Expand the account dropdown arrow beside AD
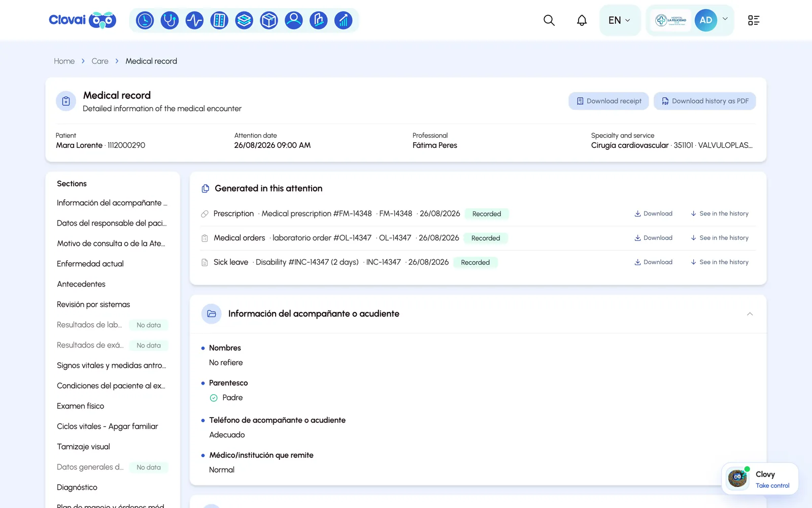The width and height of the screenshot is (812, 508). click(725, 19)
